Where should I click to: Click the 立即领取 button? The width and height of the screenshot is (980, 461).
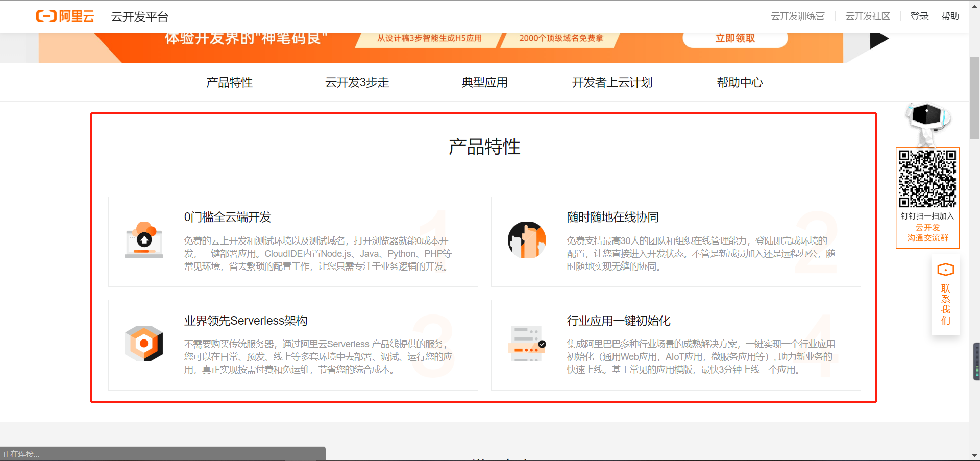(x=735, y=38)
